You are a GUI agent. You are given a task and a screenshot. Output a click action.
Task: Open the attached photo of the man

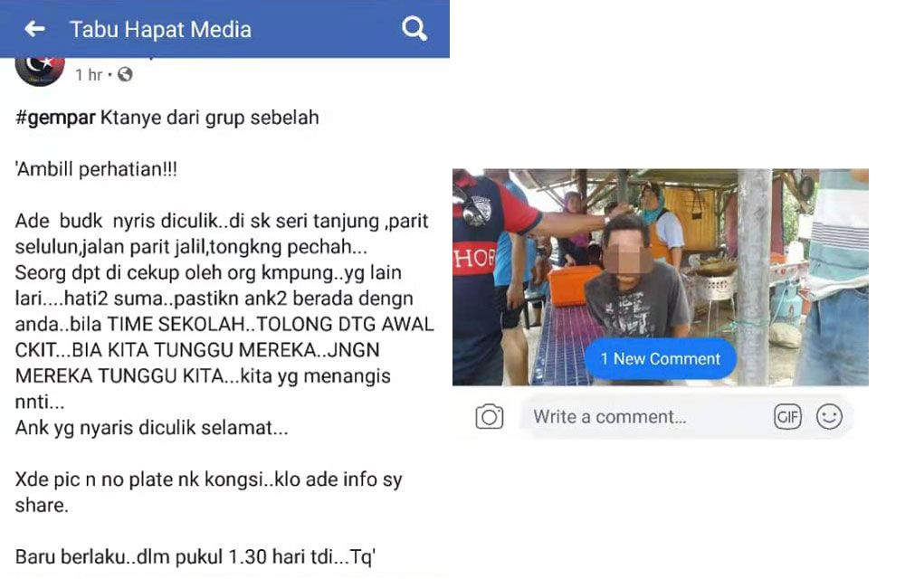[x=661, y=277]
